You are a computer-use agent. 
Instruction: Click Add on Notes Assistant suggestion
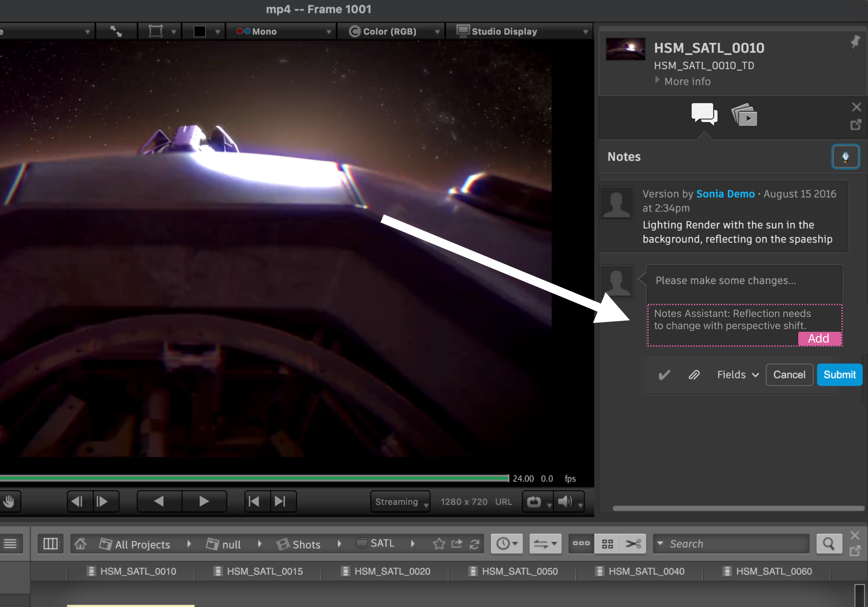point(819,338)
